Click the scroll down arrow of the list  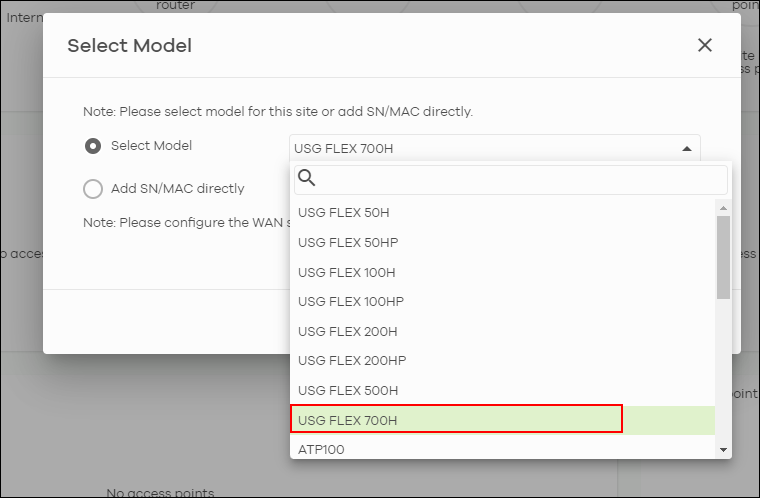pyautogui.click(x=723, y=450)
